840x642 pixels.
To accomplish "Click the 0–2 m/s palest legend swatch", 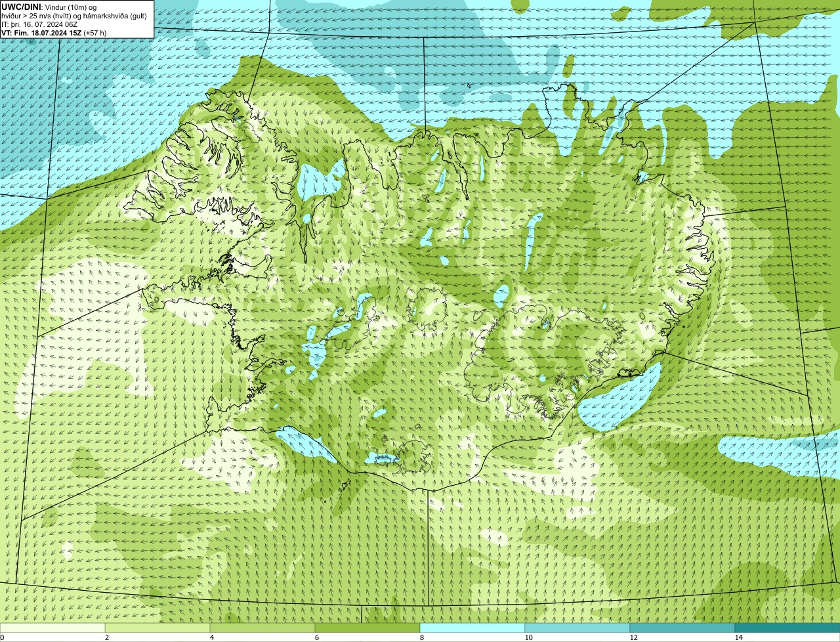I will [x=52, y=628].
